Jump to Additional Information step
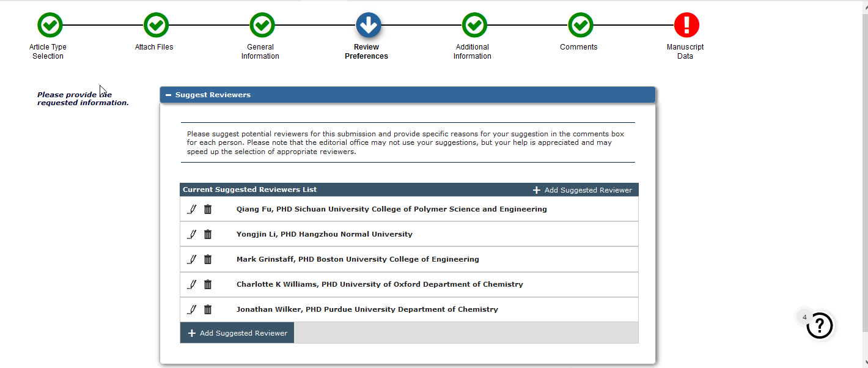This screenshot has height=368, width=868. [474, 26]
